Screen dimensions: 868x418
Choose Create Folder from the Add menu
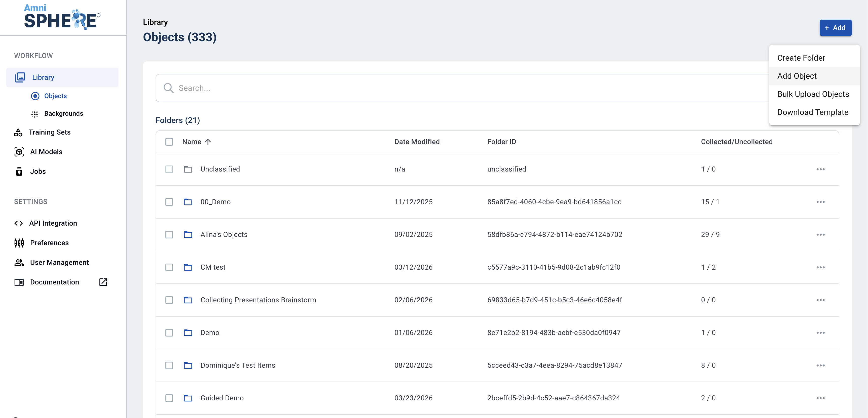[801, 58]
